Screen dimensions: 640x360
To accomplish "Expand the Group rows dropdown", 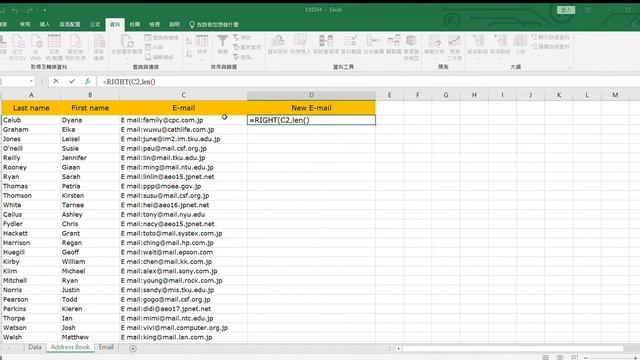I will (x=478, y=58).
